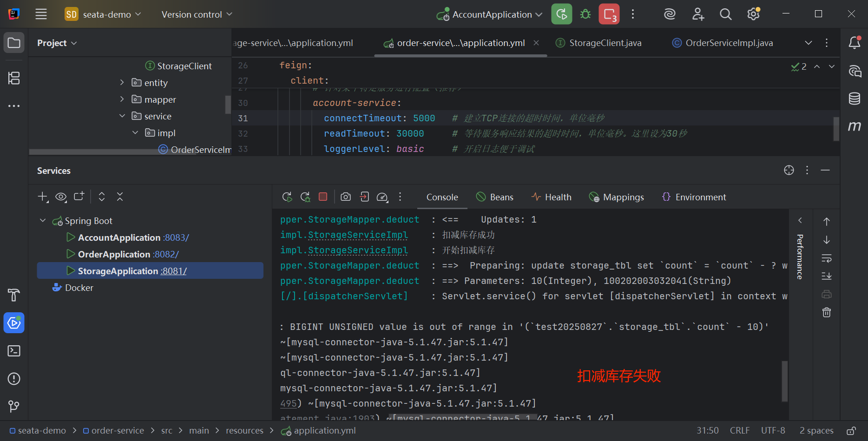Open Search Everywhere magnifier
Screen dimensions: 868x441
click(x=725, y=14)
